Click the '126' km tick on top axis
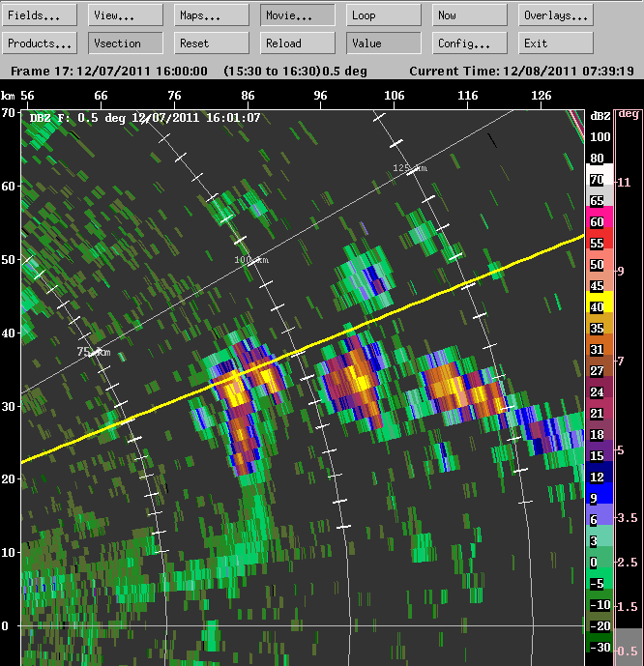This screenshot has height=666, width=644. click(x=542, y=96)
